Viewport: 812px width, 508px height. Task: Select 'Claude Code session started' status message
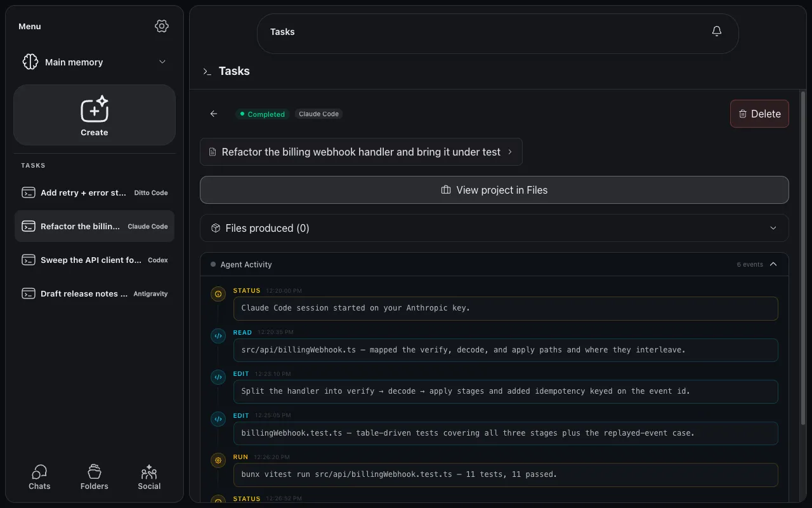[506, 308]
